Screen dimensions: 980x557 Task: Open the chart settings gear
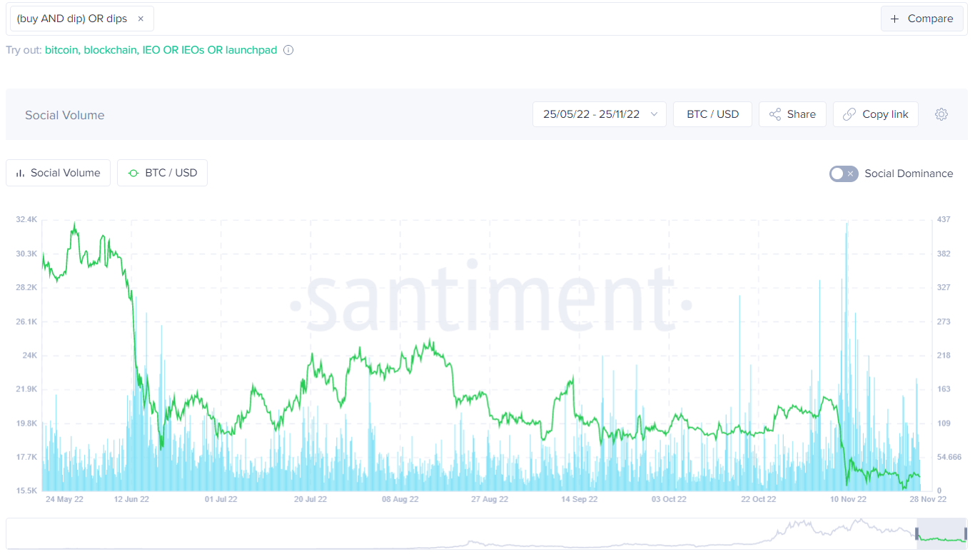click(941, 114)
